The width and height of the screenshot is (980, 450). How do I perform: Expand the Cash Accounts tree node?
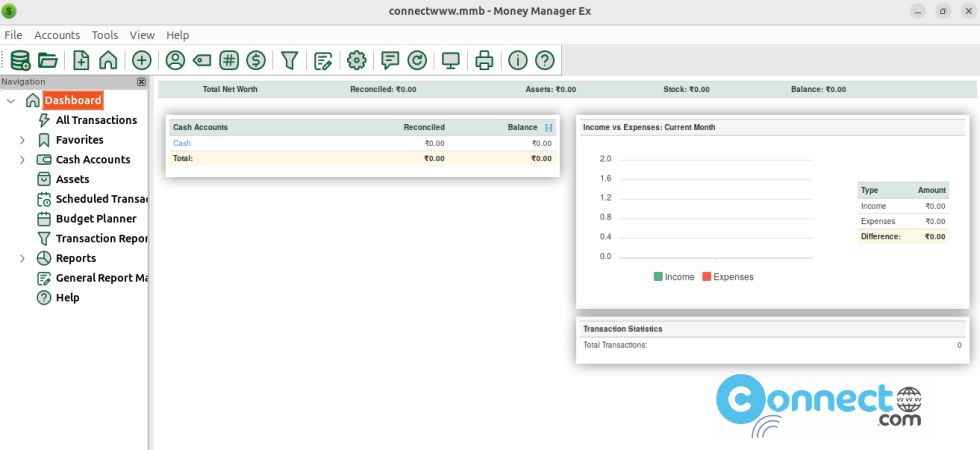coord(22,160)
